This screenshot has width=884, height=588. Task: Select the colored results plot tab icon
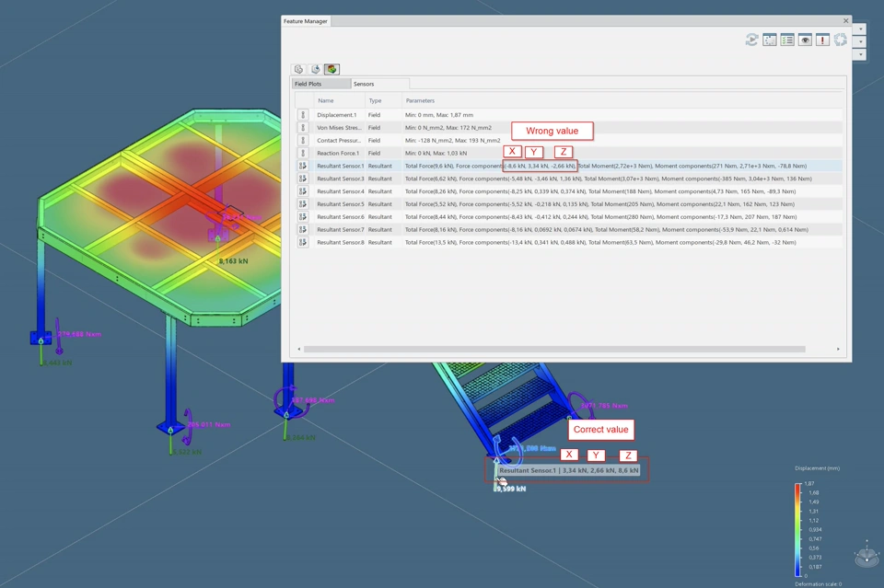pos(331,69)
